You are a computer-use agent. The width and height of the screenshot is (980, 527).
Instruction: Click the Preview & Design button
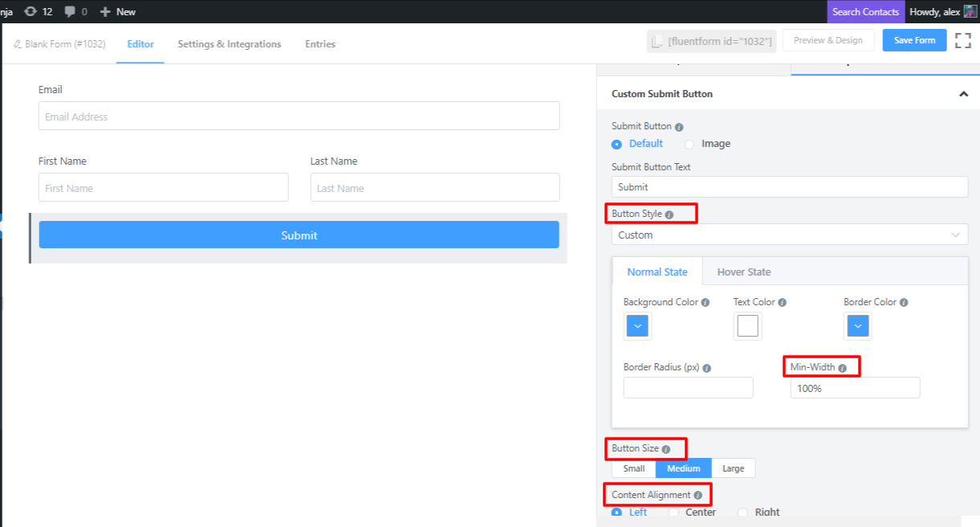827,40
